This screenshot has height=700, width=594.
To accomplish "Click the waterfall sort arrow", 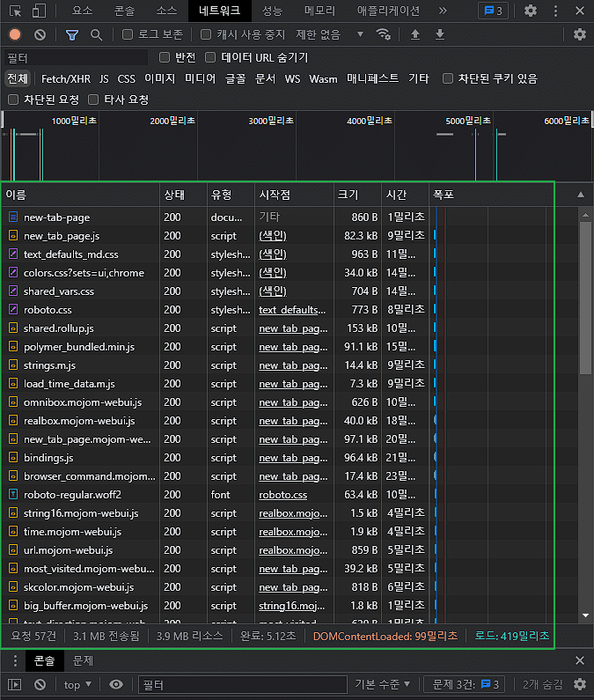I will (x=581, y=195).
